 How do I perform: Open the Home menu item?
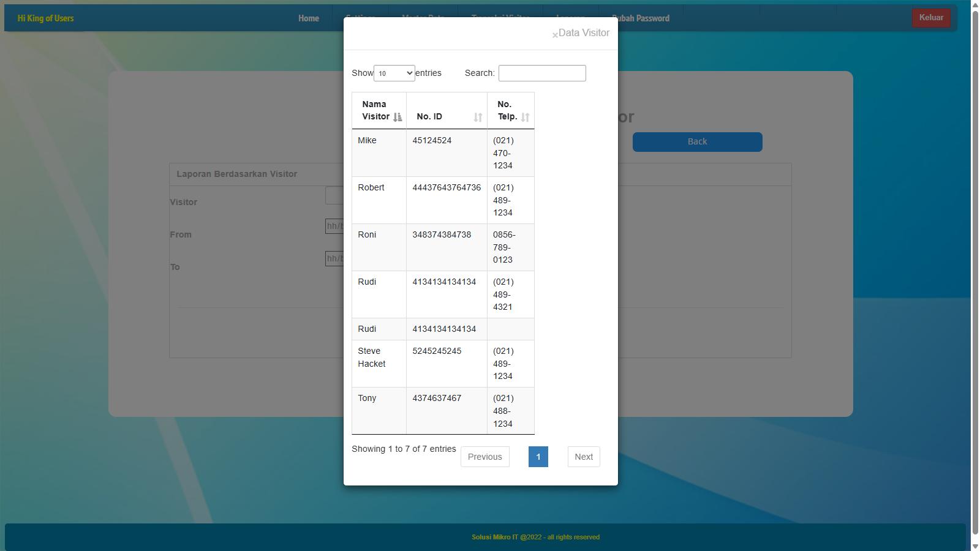click(x=308, y=18)
